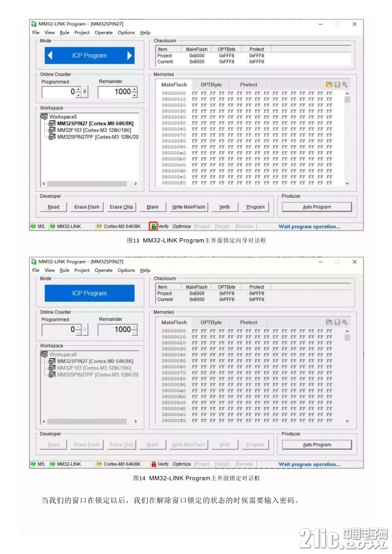Click the Workspace0 root icon in the locked window's tree

tap(44, 354)
